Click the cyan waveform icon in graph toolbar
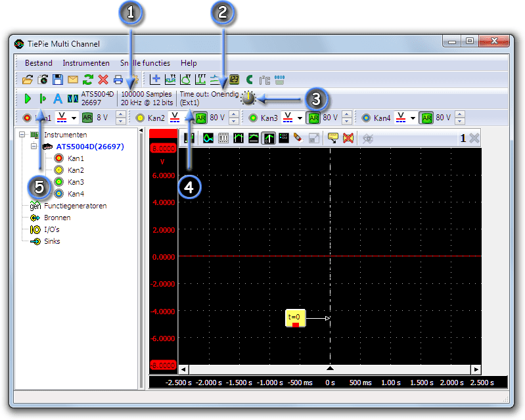The image size is (525, 420). click(208, 137)
